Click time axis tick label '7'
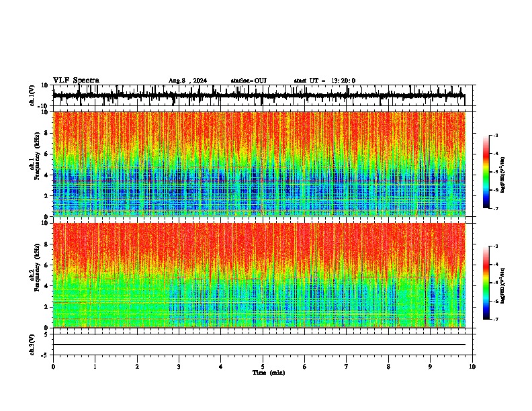Image resolution: width=532 pixels, height=411 pixels. (347, 367)
